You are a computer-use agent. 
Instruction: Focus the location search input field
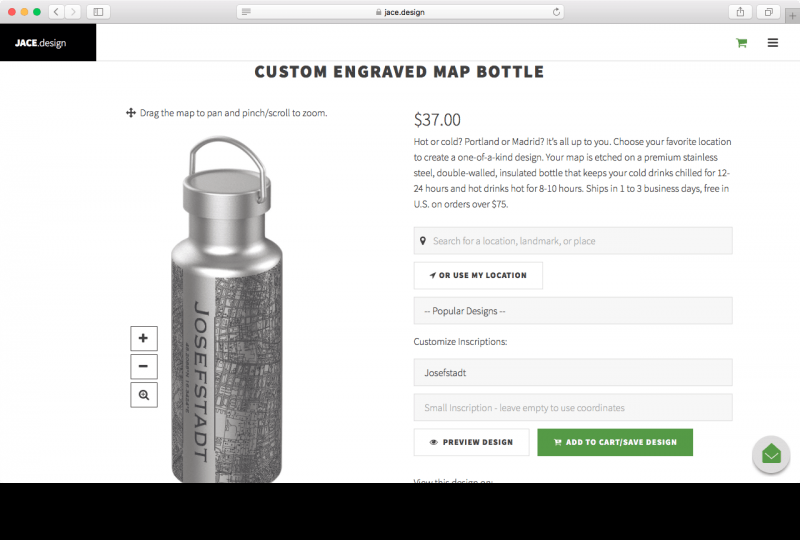tap(573, 241)
